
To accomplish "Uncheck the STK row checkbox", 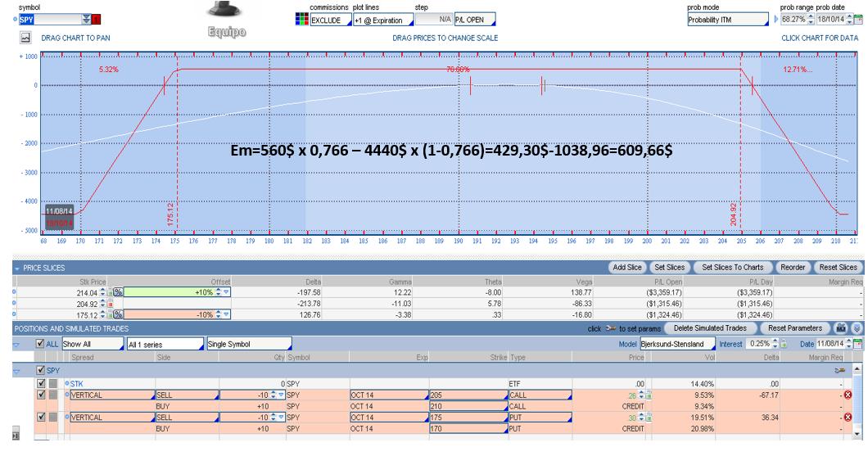I will click(x=41, y=383).
